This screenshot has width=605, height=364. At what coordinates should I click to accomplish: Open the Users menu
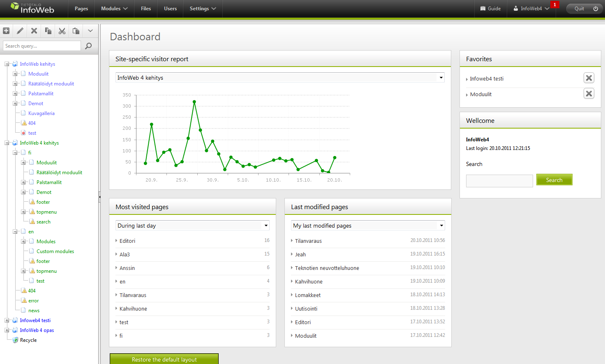[170, 9]
